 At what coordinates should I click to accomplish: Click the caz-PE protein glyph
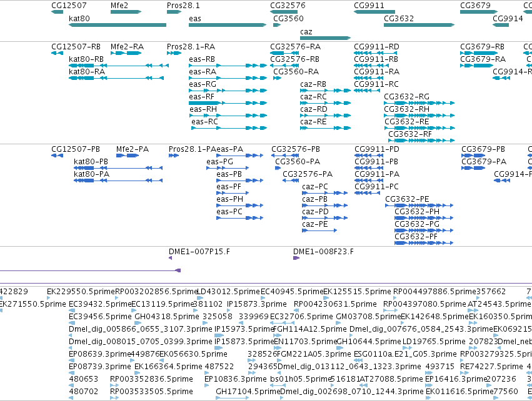point(319,230)
